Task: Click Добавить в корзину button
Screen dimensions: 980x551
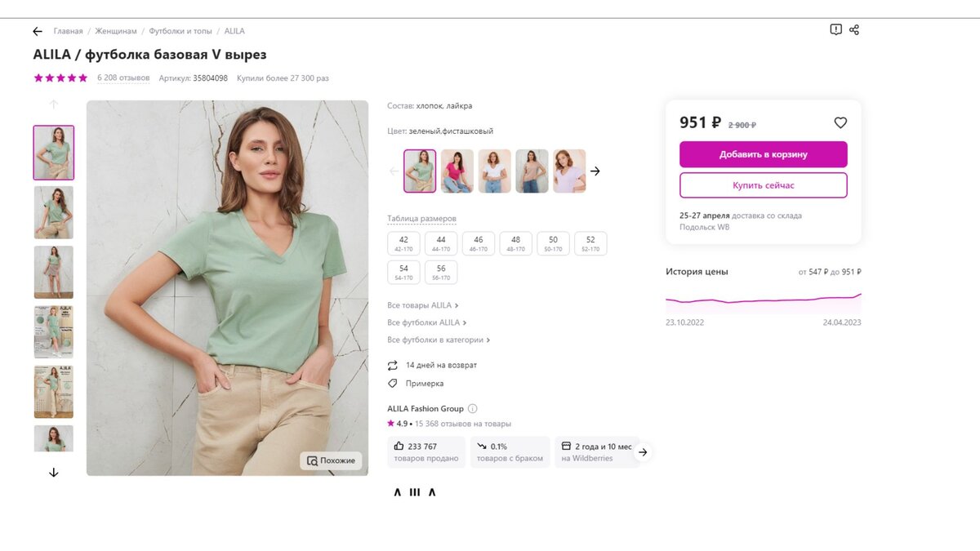Action: [764, 154]
